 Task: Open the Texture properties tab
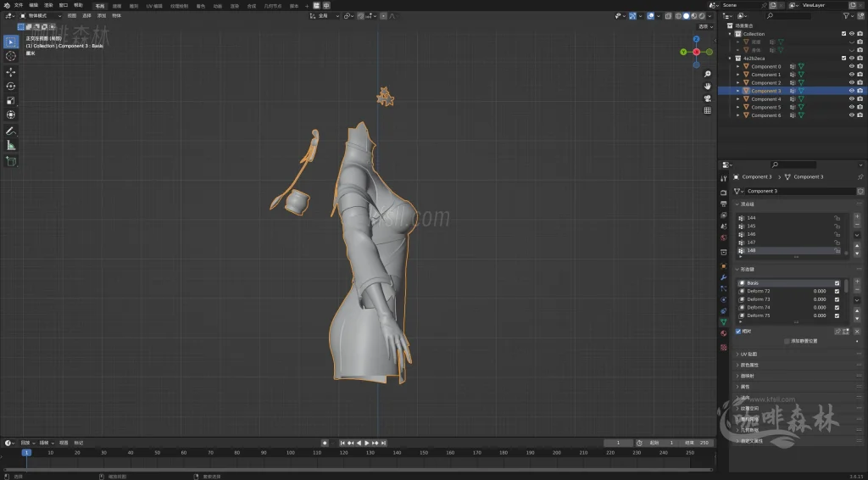(x=724, y=347)
